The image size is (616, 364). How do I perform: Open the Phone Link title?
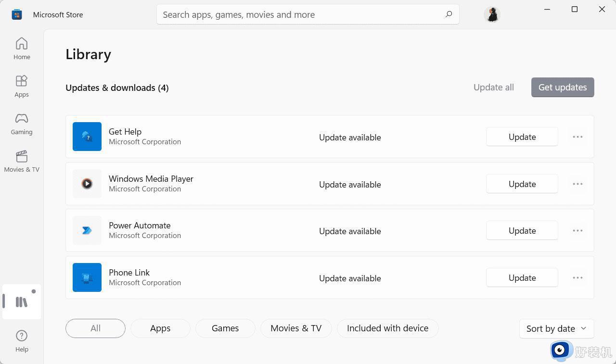click(x=129, y=272)
